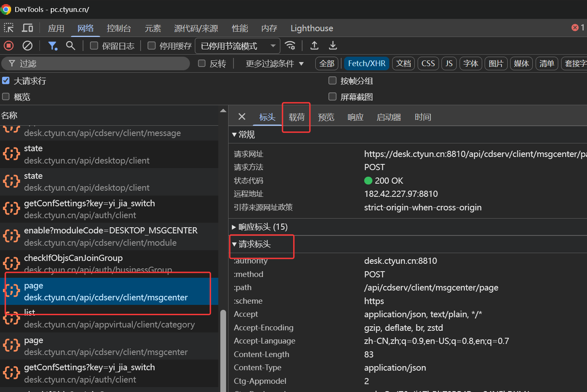Toggle the device toolbar icon

click(28, 28)
